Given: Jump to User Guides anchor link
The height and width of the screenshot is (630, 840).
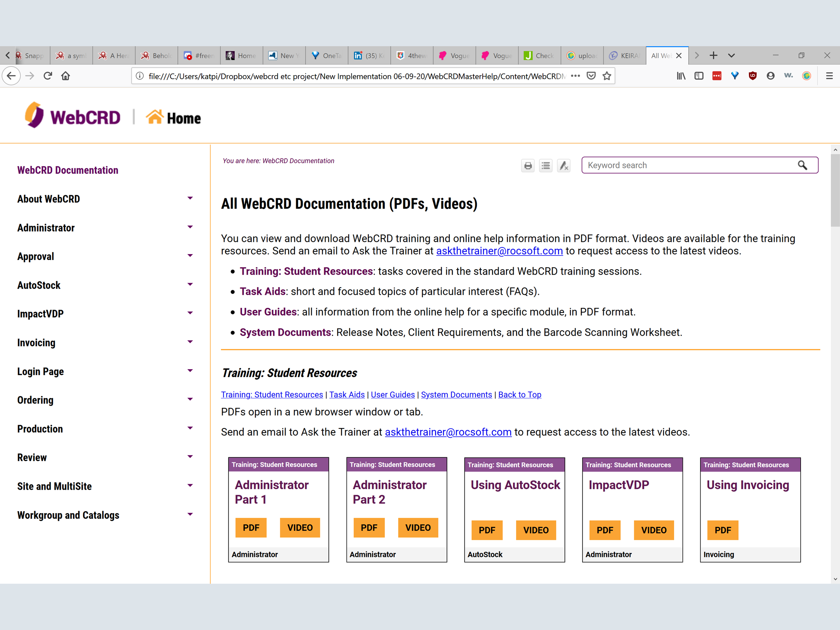Looking at the screenshot, I should (393, 395).
